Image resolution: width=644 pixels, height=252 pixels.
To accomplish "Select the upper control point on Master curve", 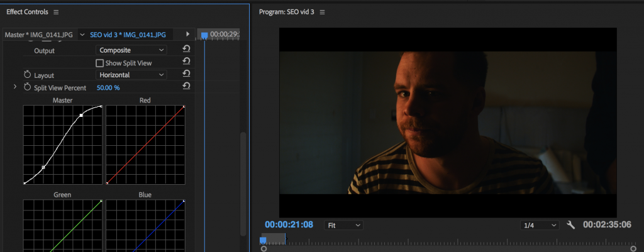I will (81, 116).
